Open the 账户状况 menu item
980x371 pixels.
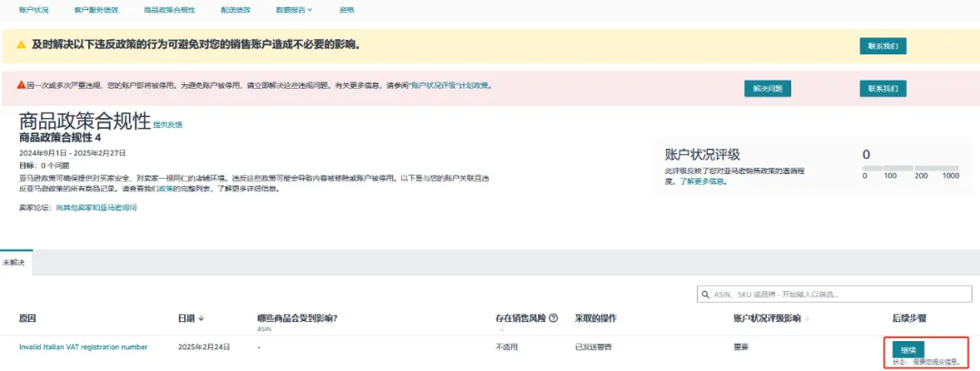click(x=34, y=10)
